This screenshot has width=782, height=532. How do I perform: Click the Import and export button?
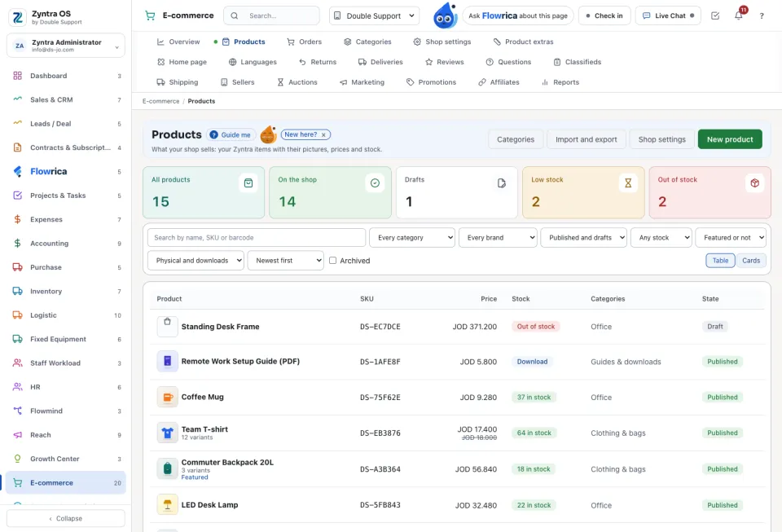(586, 139)
